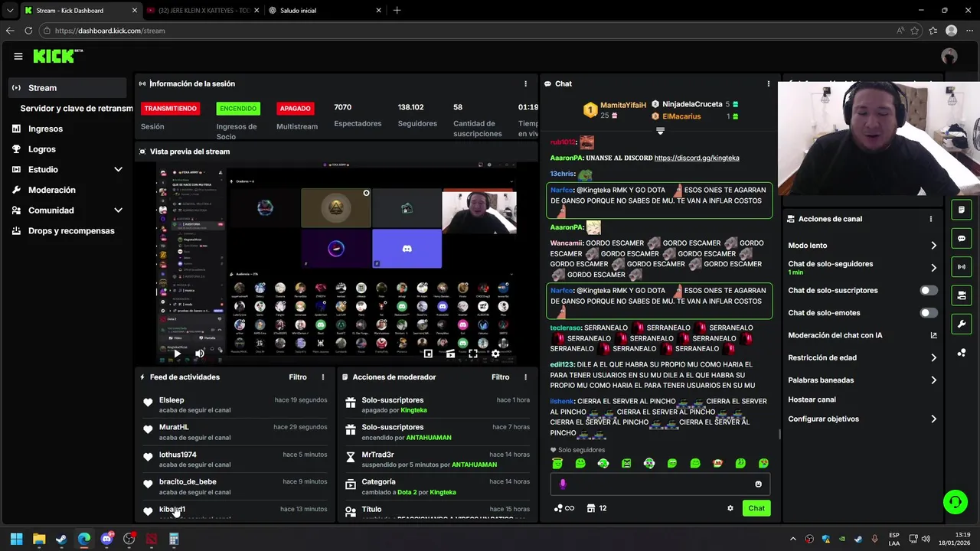Open the green support headset button

[x=955, y=502]
